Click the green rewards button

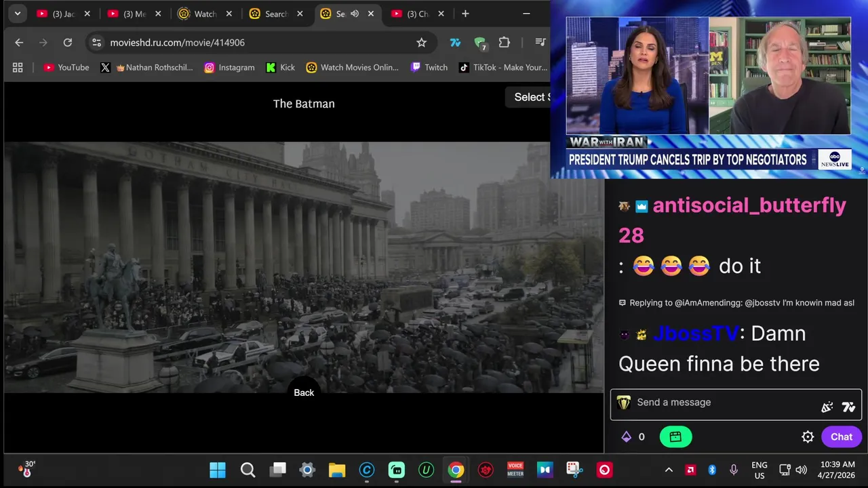tap(675, 437)
